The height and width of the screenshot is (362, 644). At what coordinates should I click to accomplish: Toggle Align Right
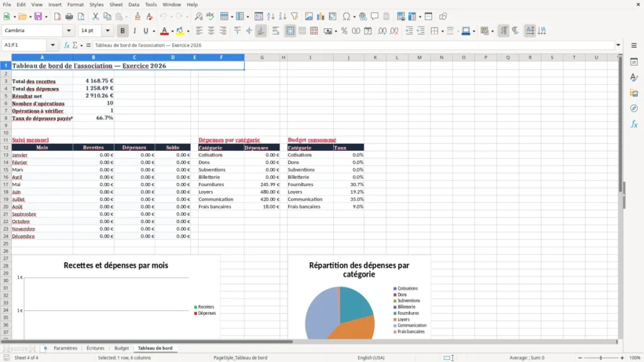223,31
